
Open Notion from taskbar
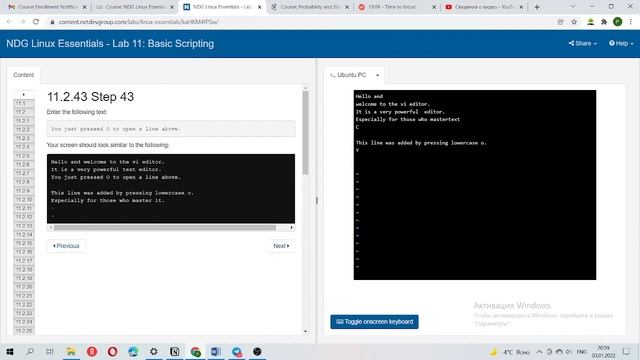[175, 351]
